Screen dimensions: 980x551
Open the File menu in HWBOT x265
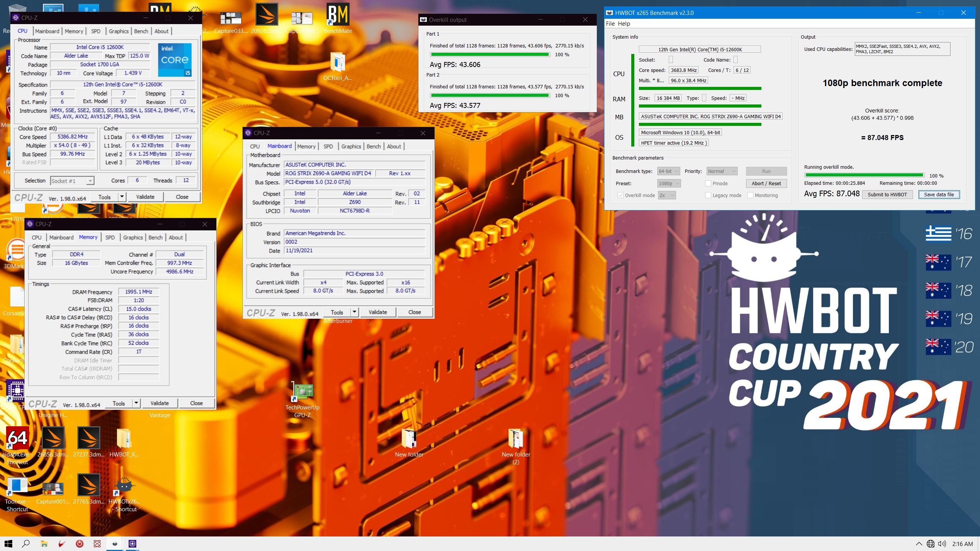[x=610, y=24]
